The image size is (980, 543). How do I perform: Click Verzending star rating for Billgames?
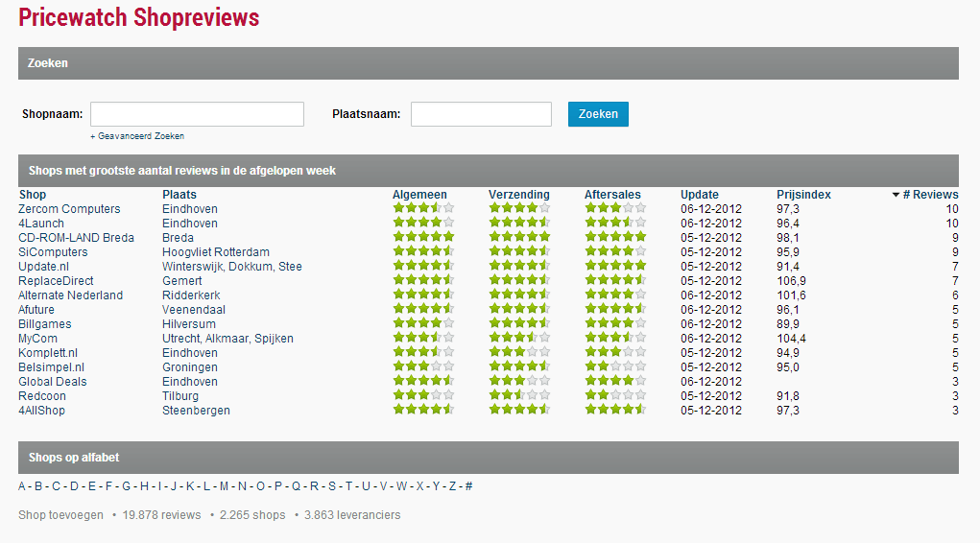(519, 323)
